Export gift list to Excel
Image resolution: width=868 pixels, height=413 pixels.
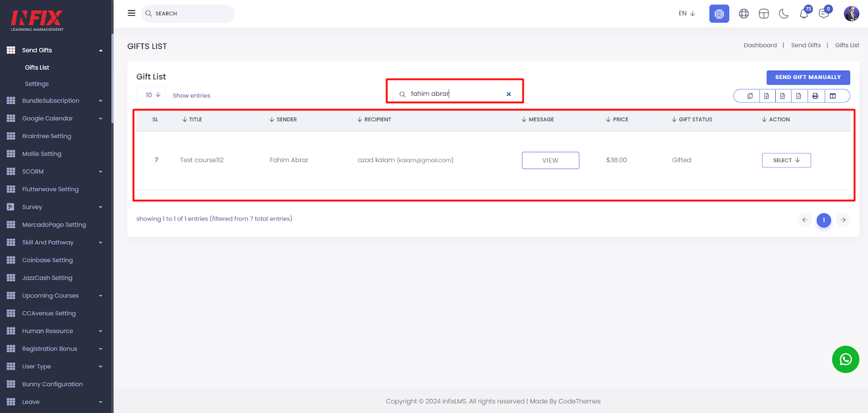click(x=766, y=96)
